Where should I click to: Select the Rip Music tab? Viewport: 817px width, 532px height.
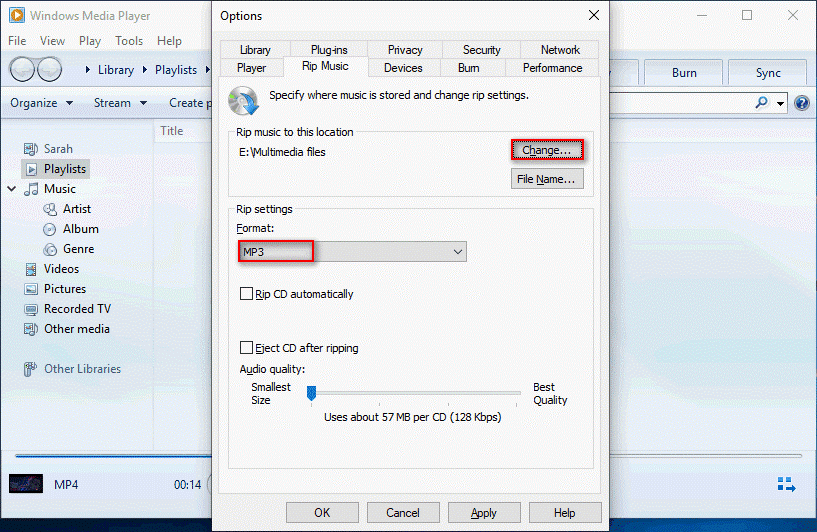(325, 66)
